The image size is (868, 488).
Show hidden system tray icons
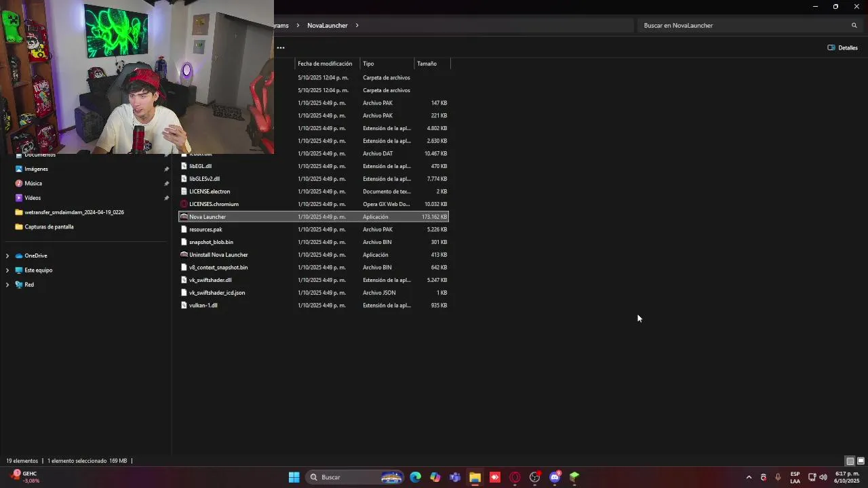coord(749,477)
